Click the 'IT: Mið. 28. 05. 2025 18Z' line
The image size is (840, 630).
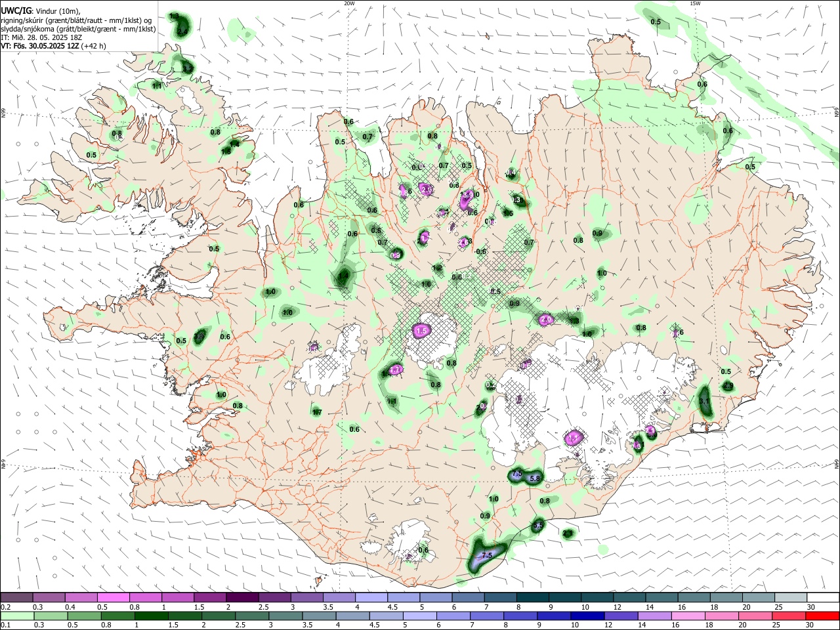[x=41, y=37]
